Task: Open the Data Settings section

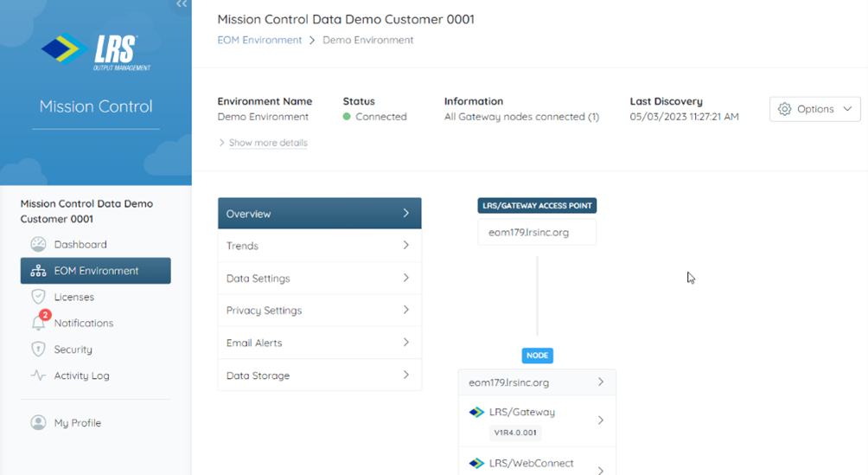Action: [x=319, y=279]
